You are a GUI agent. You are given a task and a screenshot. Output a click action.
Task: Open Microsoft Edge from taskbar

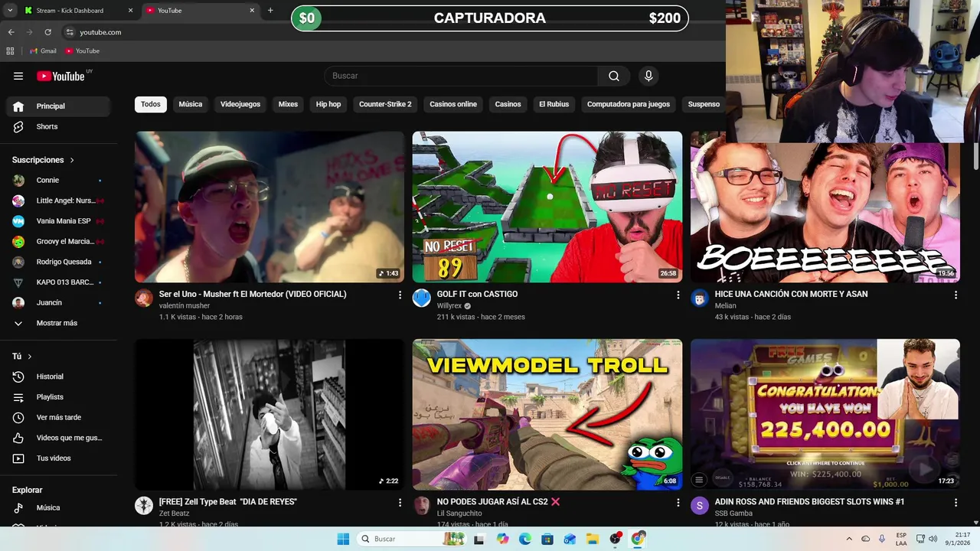pos(524,539)
